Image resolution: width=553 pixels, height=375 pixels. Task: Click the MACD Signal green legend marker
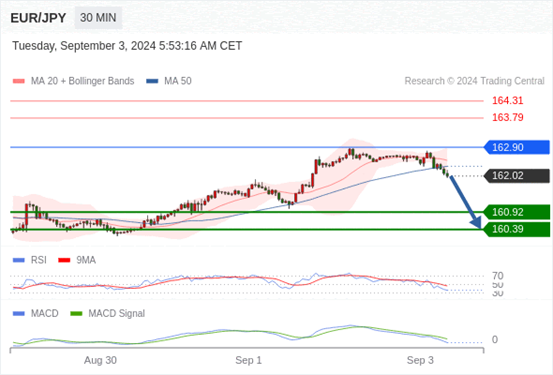point(76,314)
